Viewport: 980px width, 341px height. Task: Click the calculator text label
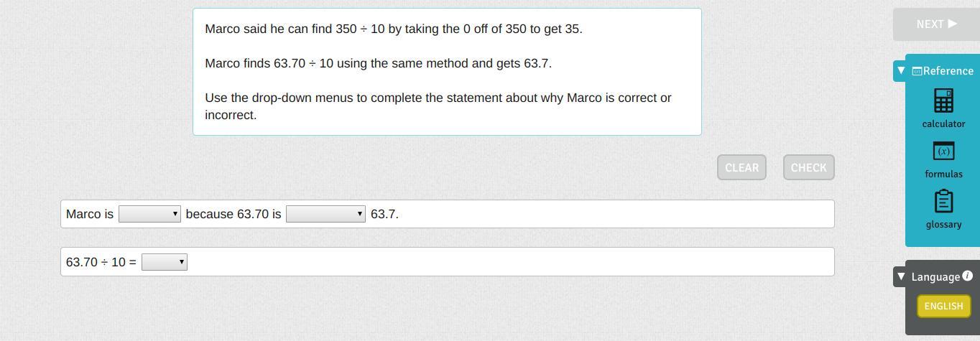(x=943, y=123)
